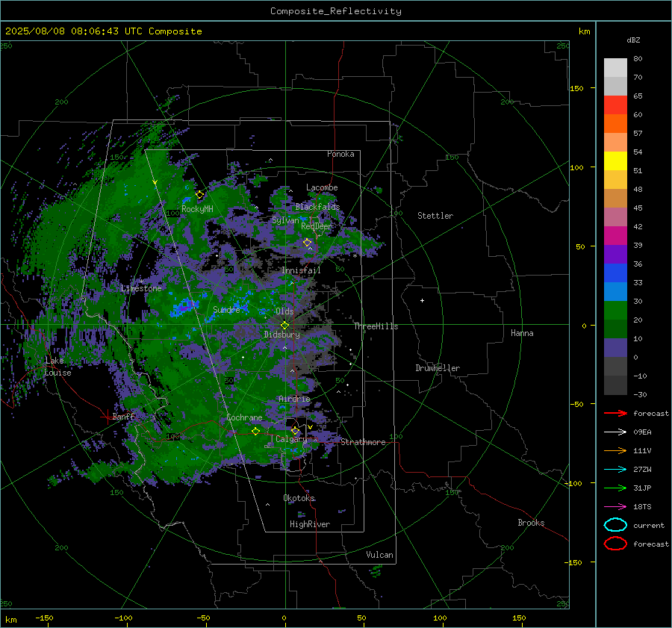Click the yellow radar-site diamond near Didsbury
Screen dimensions: 672x628
pos(284,326)
